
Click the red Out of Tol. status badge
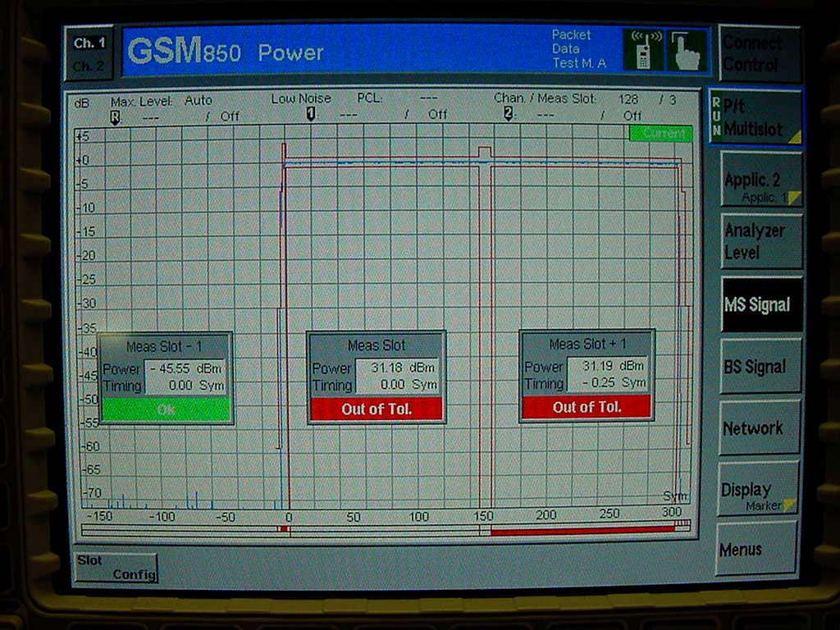377,409
